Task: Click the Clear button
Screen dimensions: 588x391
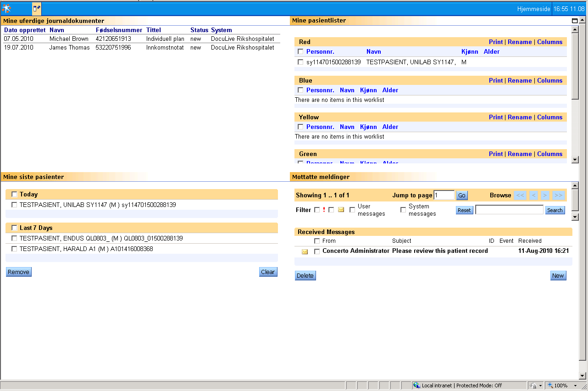Action: (268, 272)
